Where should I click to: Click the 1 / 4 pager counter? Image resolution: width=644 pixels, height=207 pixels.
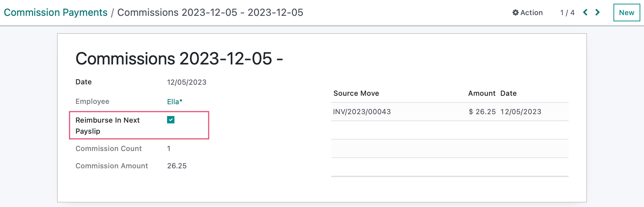tap(567, 13)
